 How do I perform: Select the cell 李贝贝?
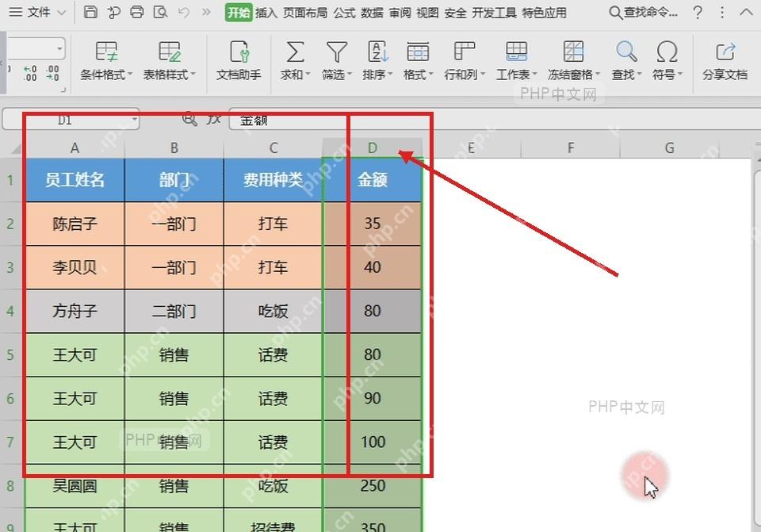click(75, 267)
